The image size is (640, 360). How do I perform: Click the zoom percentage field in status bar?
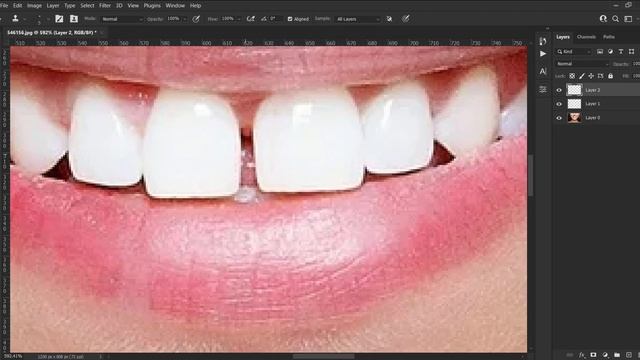click(x=13, y=356)
